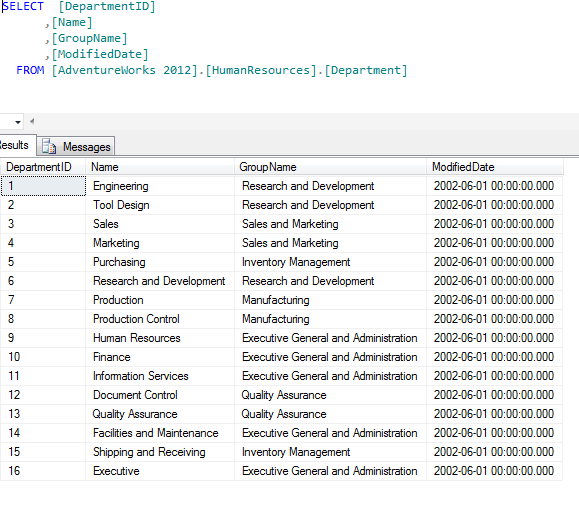Switch to the Results tab
Image resolution: width=579 pixels, height=506 pixels.
(17, 145)
